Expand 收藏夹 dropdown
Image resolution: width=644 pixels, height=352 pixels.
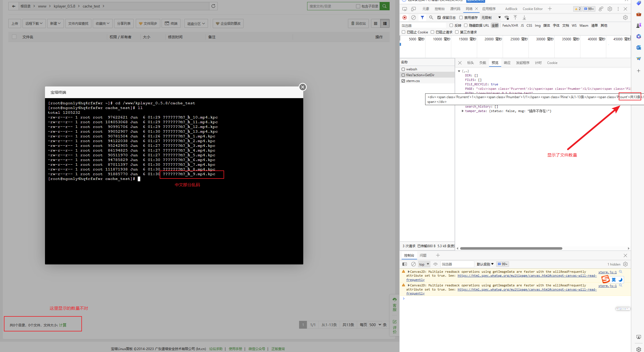tap(102, 24)
